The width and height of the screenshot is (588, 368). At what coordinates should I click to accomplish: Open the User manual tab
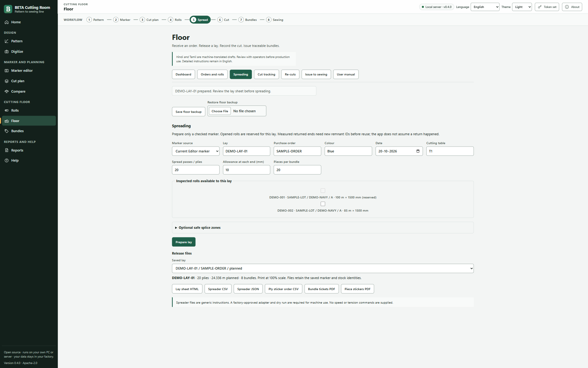(346, 75)
